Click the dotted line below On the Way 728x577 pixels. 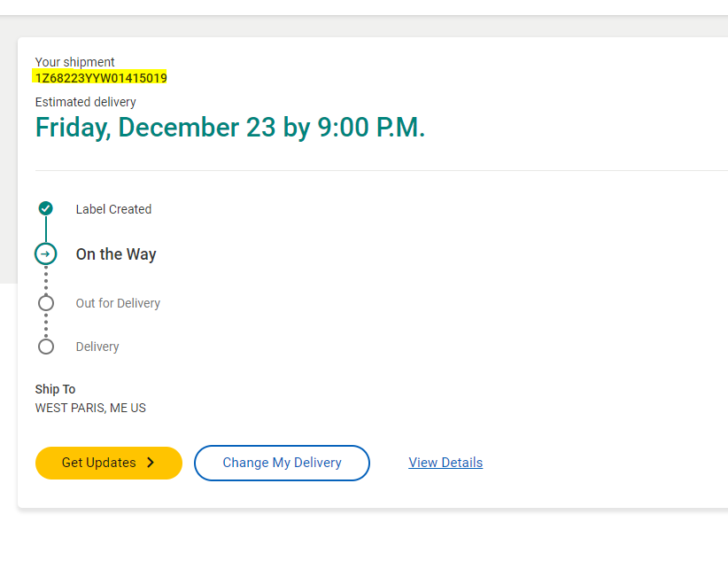tap(46, 279)
